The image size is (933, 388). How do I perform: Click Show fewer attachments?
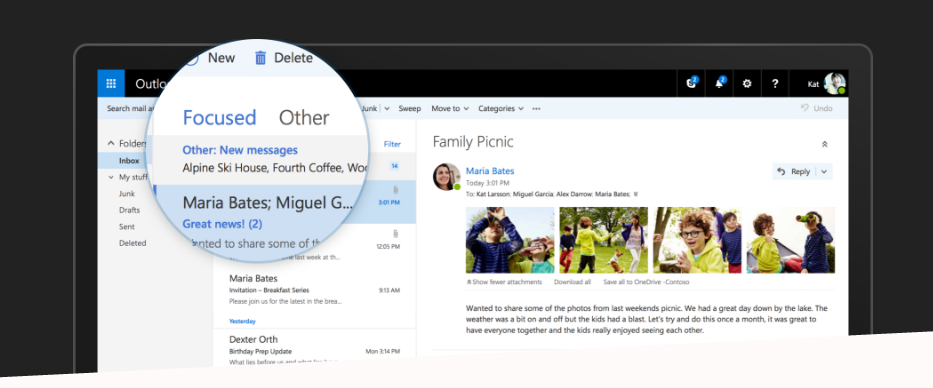[504, 282]
